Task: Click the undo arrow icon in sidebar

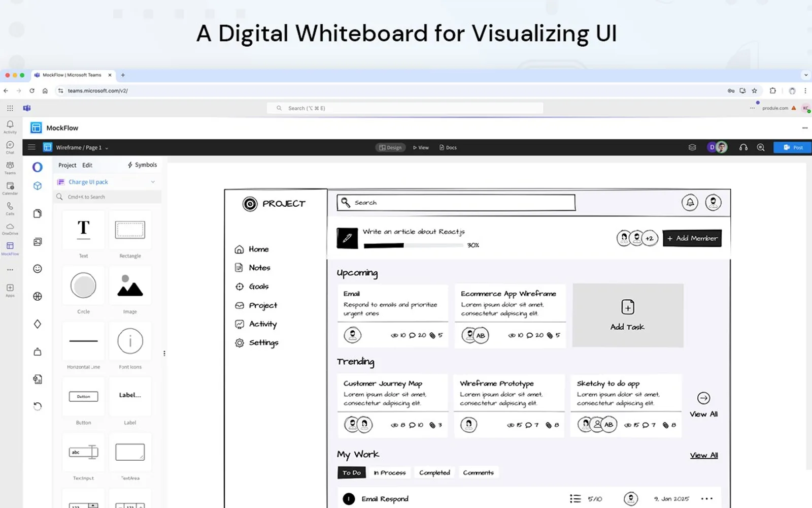Action: point(38,406)
